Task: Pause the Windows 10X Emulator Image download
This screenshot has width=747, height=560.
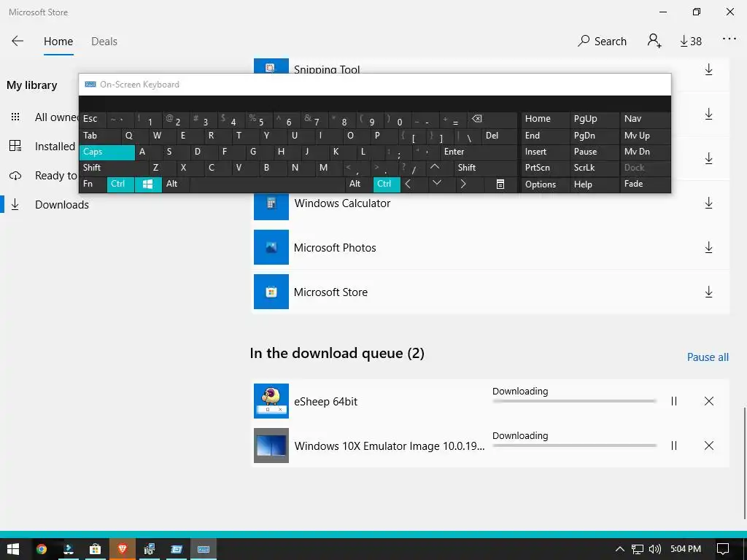Action: point(673,446)
